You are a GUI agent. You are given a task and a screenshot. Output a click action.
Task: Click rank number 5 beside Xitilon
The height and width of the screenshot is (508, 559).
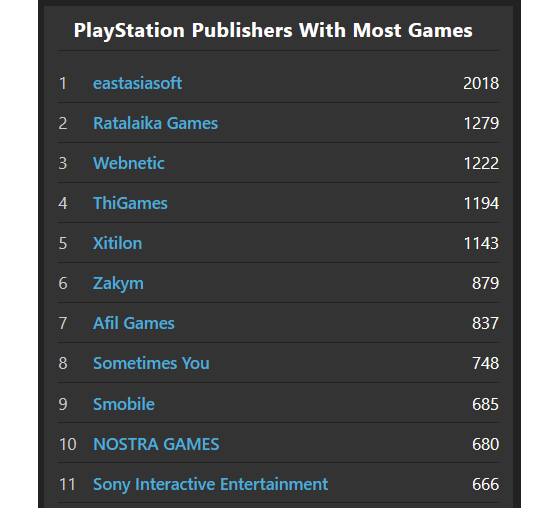click(63, 243)
